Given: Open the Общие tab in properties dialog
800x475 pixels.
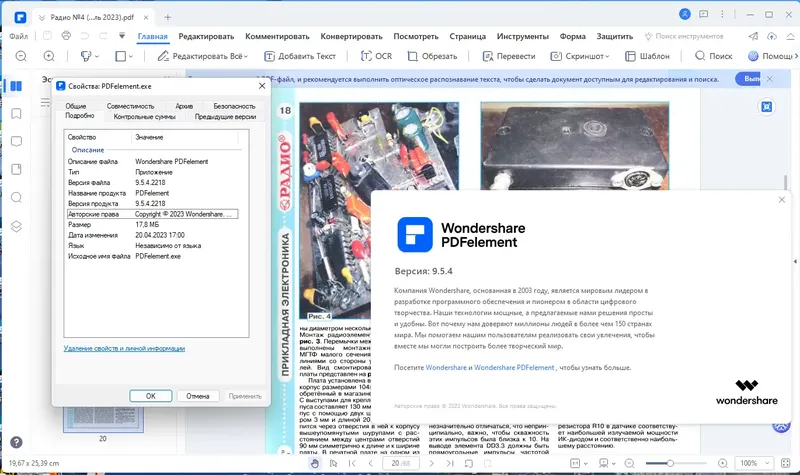Looking at the screenshot, I should (x=76, y=106).
